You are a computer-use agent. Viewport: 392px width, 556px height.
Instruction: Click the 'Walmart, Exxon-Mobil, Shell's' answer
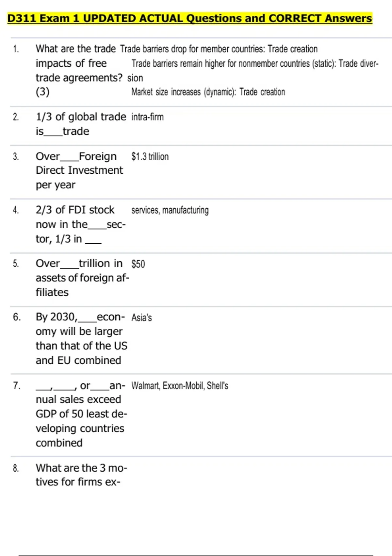180,386
